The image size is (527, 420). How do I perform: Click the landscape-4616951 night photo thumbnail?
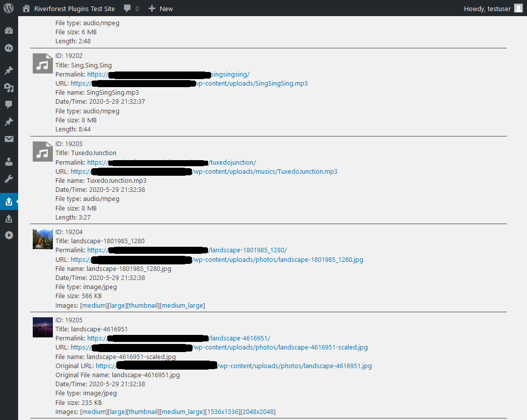(x=43, y=327)
